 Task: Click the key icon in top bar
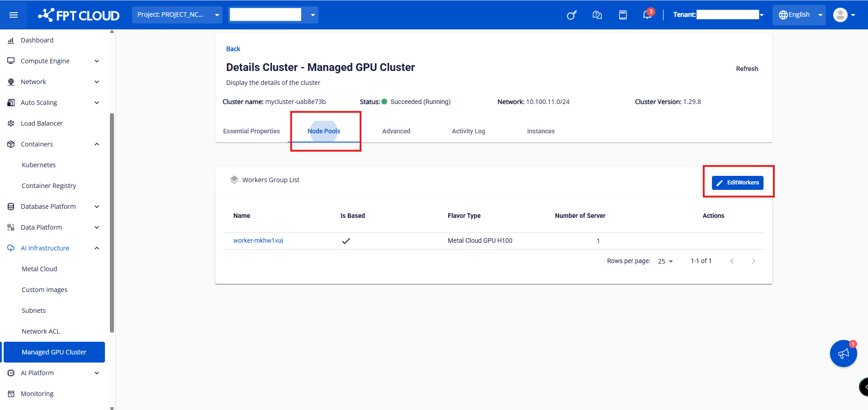(x=571, y=15)
